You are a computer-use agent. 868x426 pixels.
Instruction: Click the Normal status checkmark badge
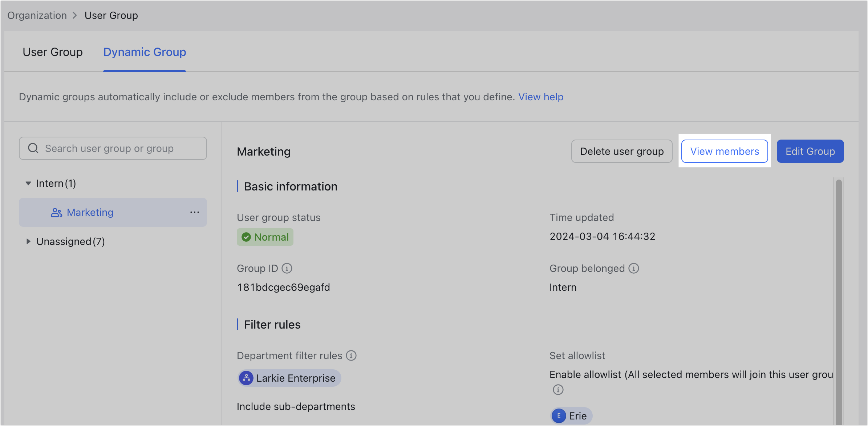(246, 237)
